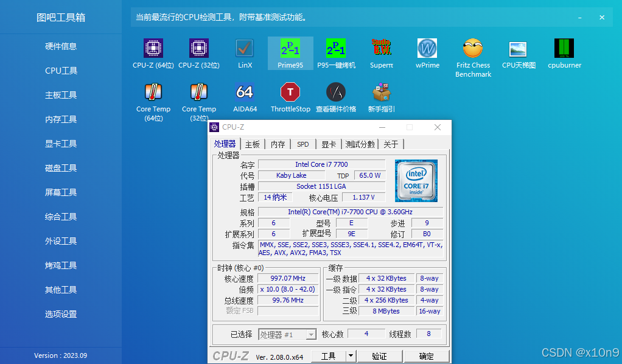This screenshot has width=622, height=364.
Task: Click the Intel Core i7 logo
Action: pyautogui.click(x=416, y=181)
